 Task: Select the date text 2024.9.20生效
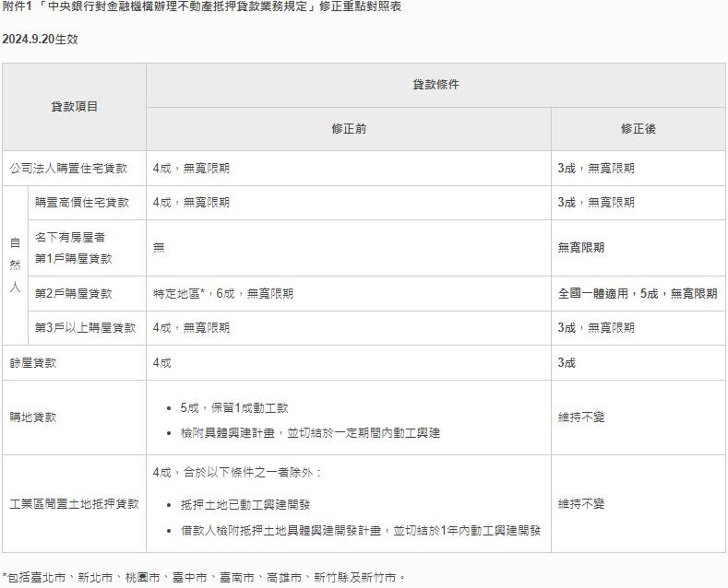40,39
